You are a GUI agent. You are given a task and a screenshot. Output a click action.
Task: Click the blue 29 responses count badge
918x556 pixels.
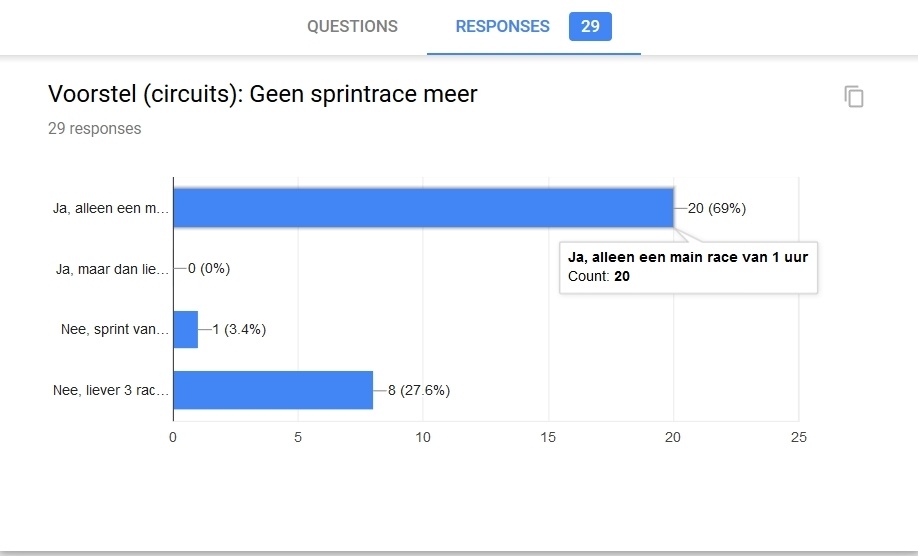(x=590, y=27)
